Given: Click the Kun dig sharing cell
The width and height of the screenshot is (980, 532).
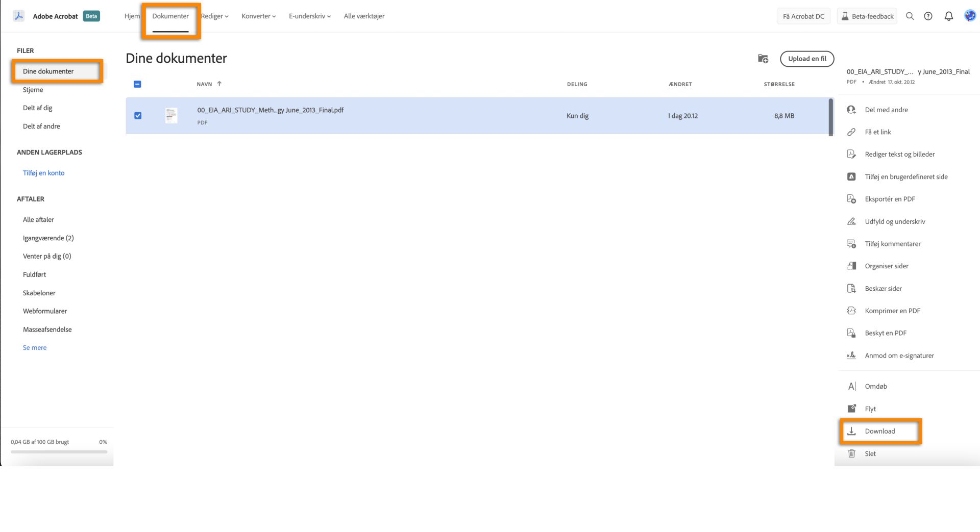Looking at the screenshot, I should pyautogui.click(x=577, y=116).
